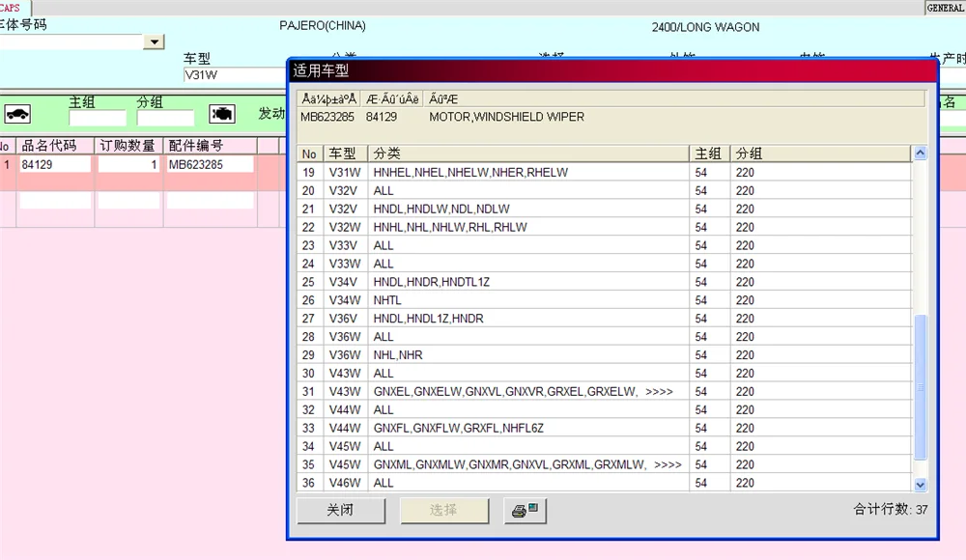This screenshot has height=560, width=966.
Task: Click the scroll down arrow of the list
Action: tap(920, 485)
